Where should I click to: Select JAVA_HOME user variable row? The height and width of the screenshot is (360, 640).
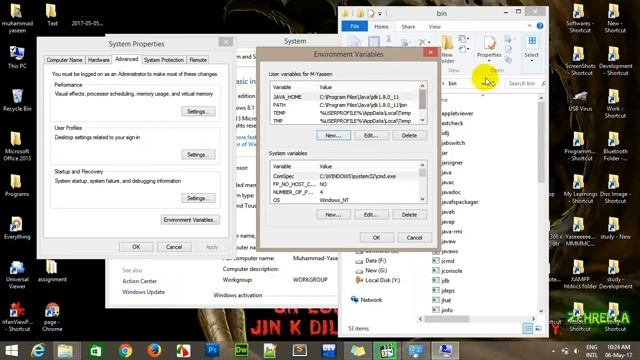345,97
